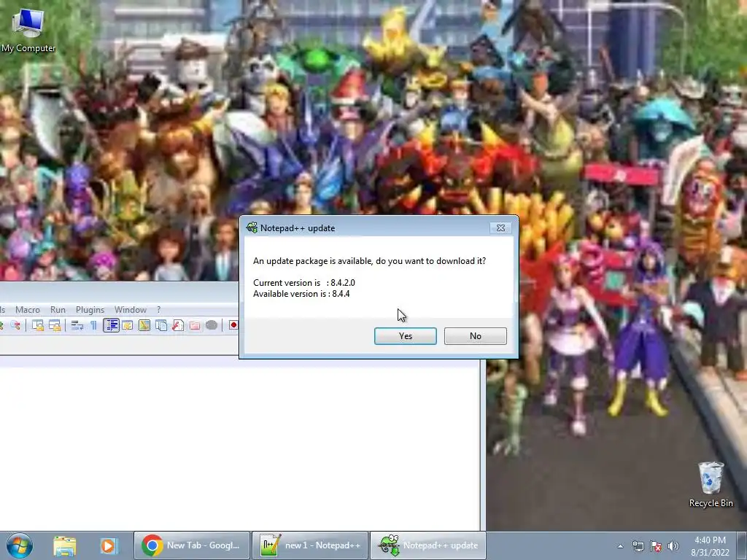This screenshot has width=747, height=560.
Task: Click No to decline the update
Action: (x=475, y=335)
